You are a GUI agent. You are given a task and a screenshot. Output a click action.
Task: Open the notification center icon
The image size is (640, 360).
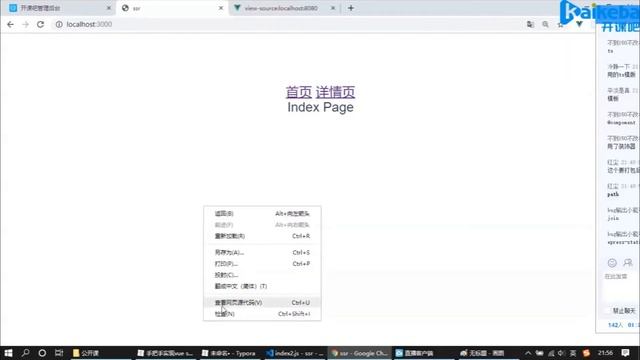tap(626, 353)
